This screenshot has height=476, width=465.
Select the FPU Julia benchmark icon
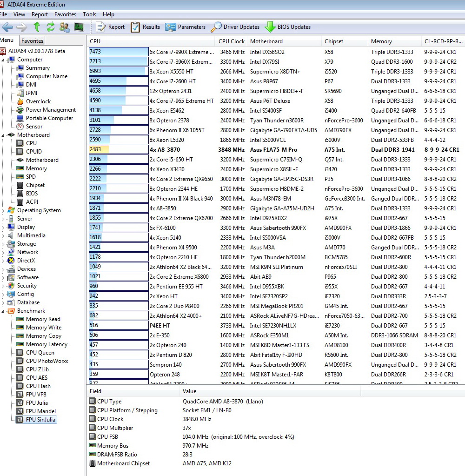pos(20,403)
